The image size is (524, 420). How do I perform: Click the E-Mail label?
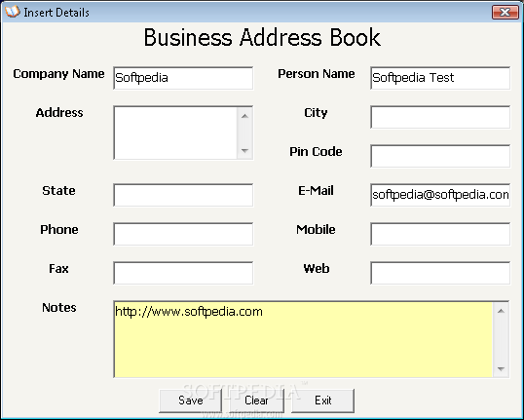click(x=316, y=191)
